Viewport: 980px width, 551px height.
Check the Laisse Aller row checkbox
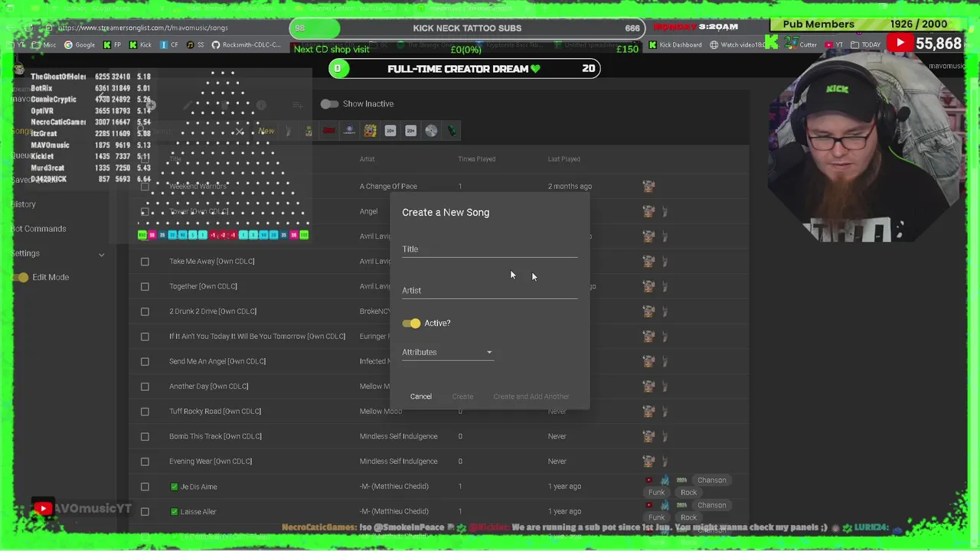[145, 511]
